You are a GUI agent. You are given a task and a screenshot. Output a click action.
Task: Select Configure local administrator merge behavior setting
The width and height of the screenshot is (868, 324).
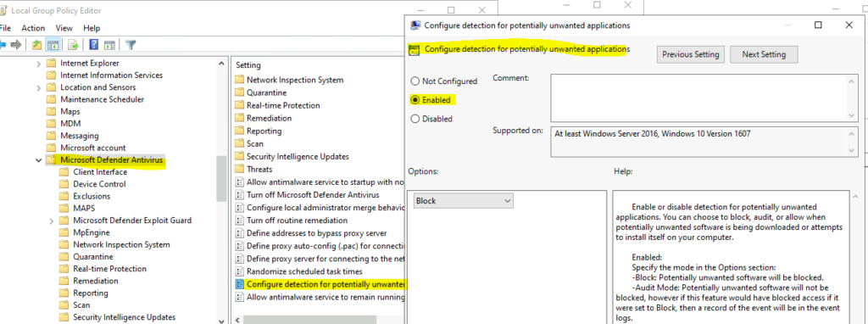tap(325, 207)
